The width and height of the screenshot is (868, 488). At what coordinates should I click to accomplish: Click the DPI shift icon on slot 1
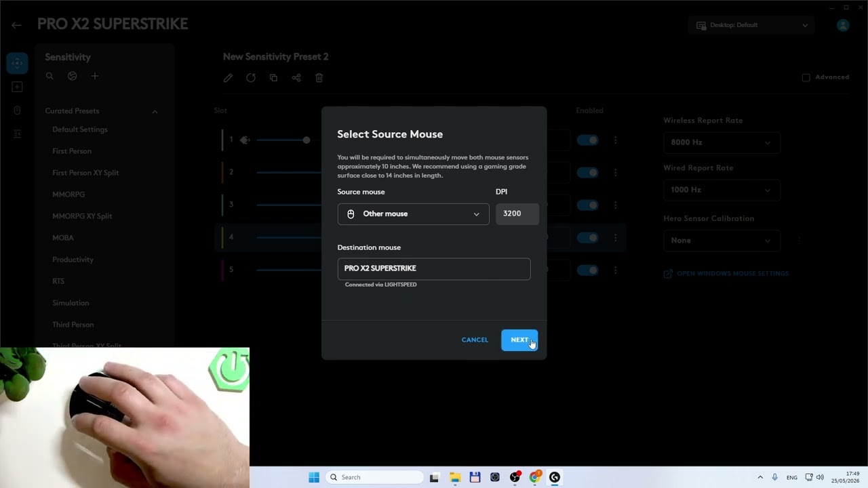coord(245,140)
